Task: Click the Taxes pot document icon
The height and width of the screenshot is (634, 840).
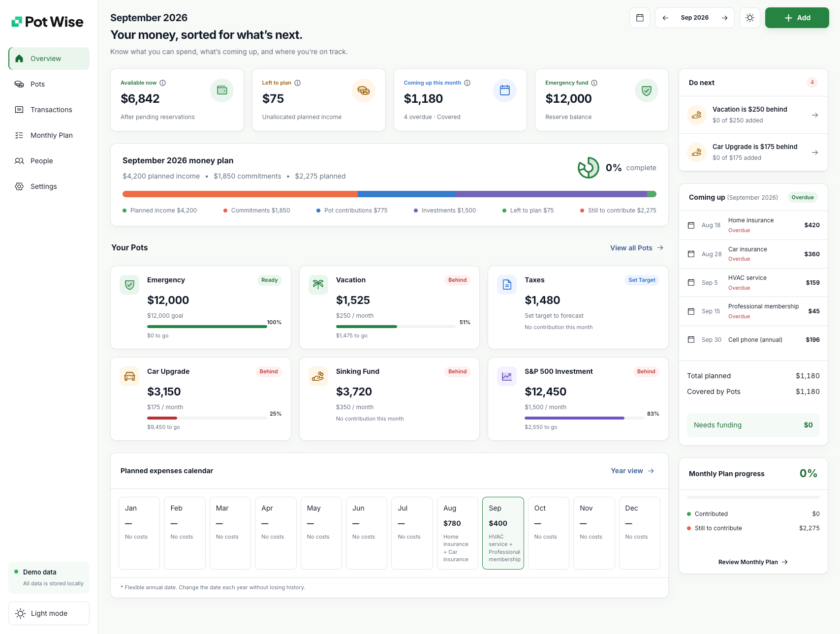Action: tap(507, 285)
